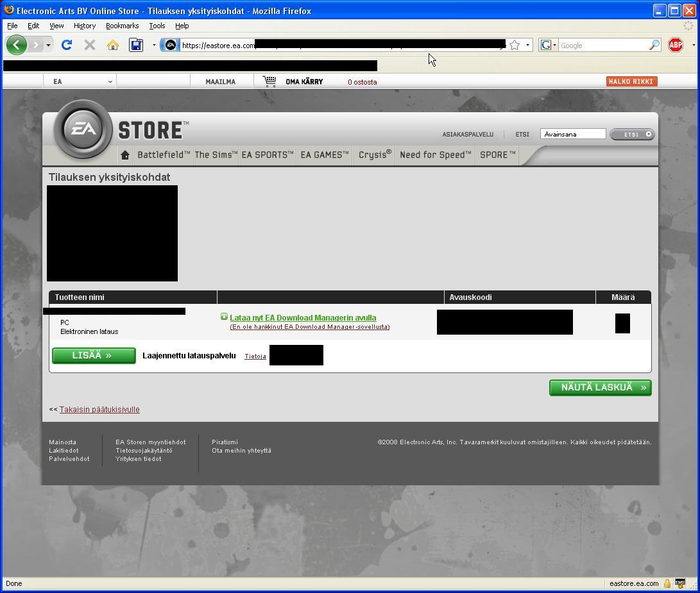Click the green LISÄÄ button
700x593 pixels.
point(94,356)
